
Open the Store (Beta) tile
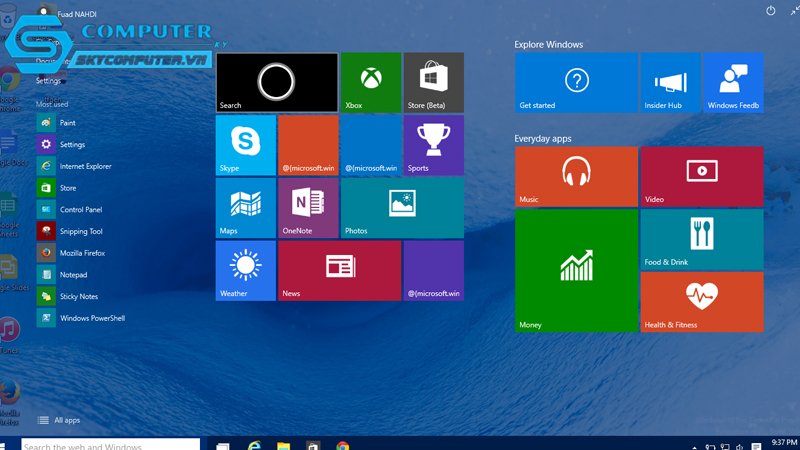[x=434, y=82]
